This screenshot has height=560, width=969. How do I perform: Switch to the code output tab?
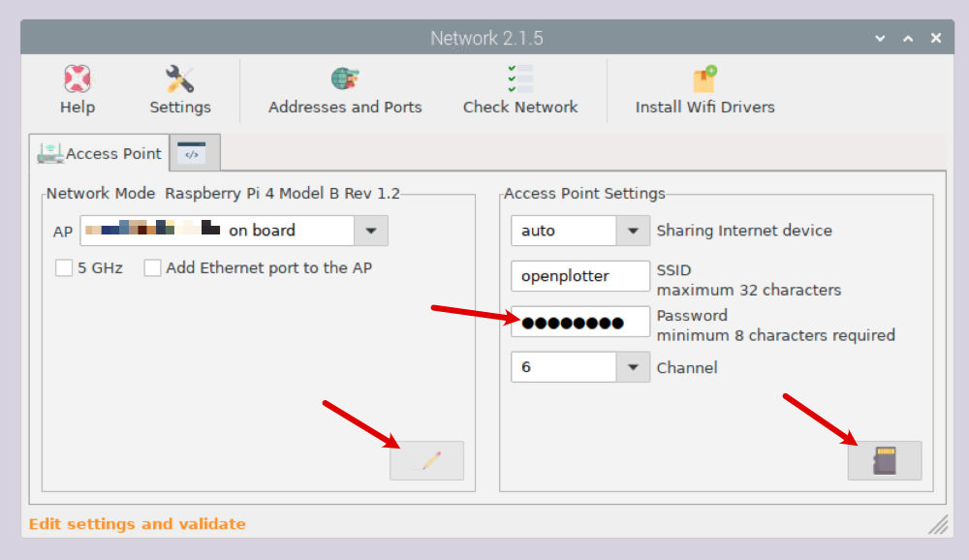(x=192, y=152)
